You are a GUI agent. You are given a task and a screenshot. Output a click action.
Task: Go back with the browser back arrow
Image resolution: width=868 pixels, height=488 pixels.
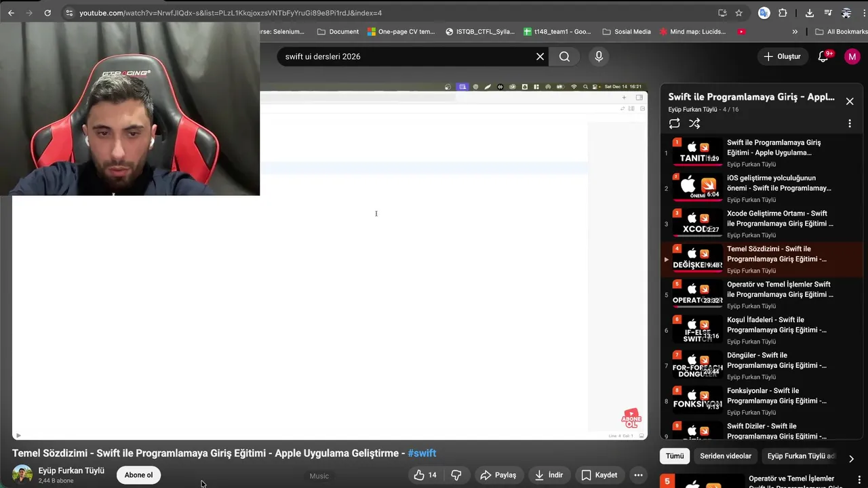pyautogui.click(x=11, y=13)
